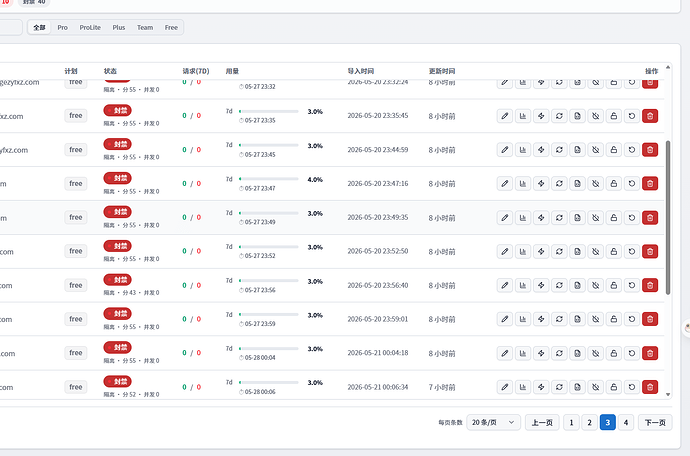690x456 pixels.
Task: Click the table's vertical scrollbar thumb
Action: click(668, 217)
